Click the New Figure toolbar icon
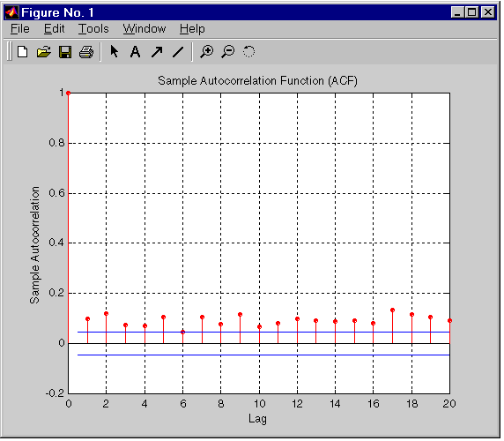 point(23,51)
